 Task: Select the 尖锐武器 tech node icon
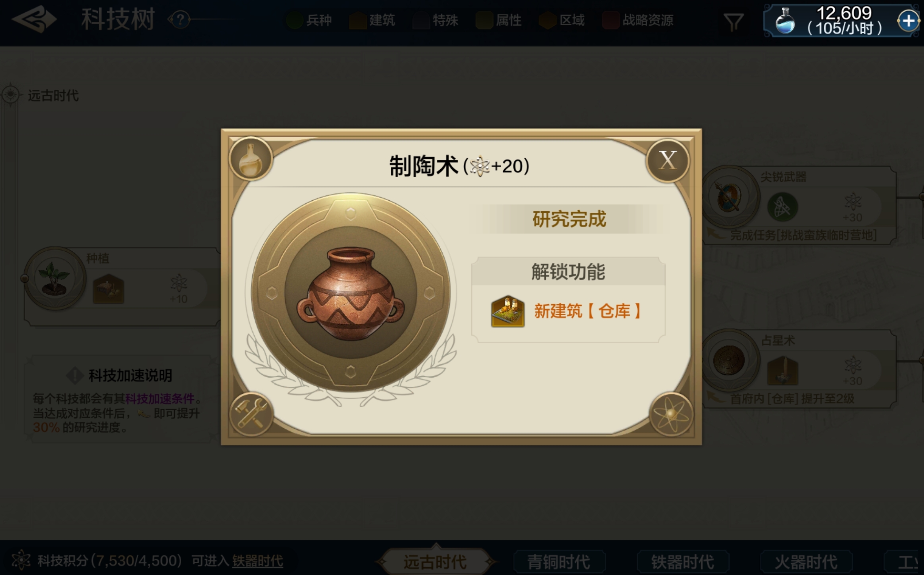[x=729, y=197]
